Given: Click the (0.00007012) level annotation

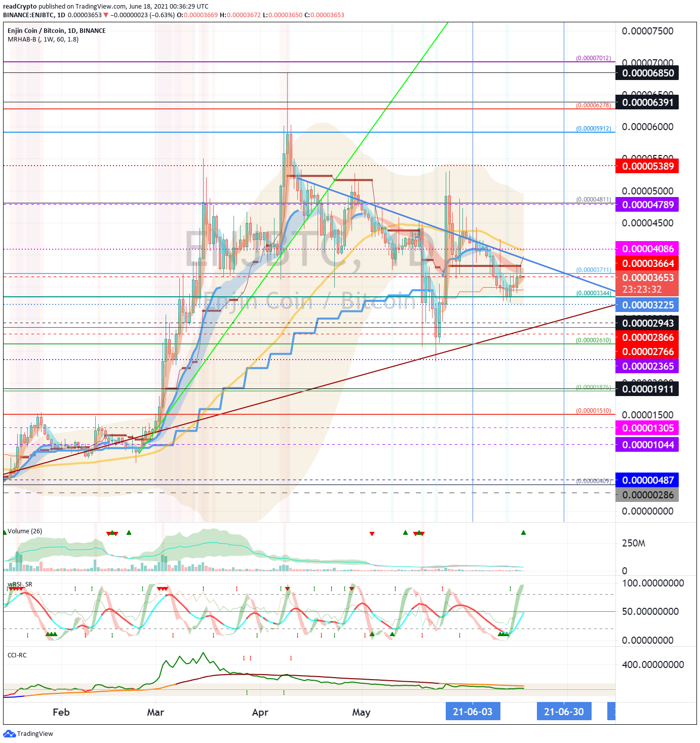Looking at the screenshot, I should [594, 58].
